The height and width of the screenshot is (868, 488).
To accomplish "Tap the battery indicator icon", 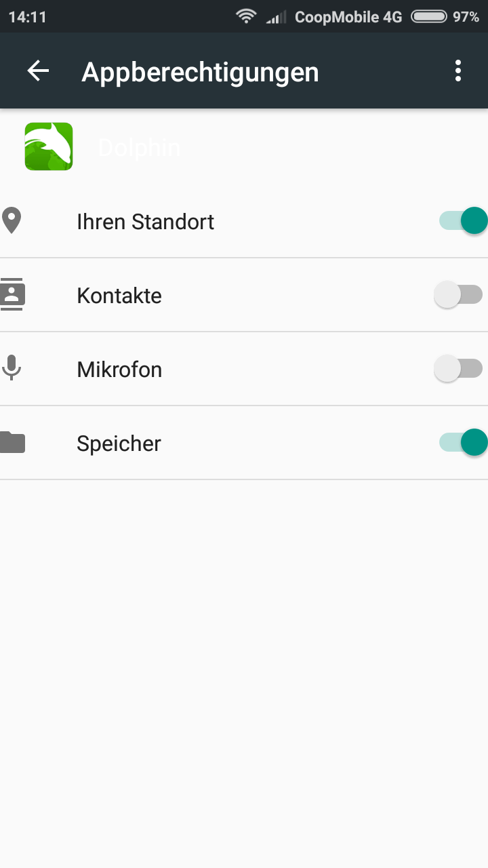I will coord(428,16).
